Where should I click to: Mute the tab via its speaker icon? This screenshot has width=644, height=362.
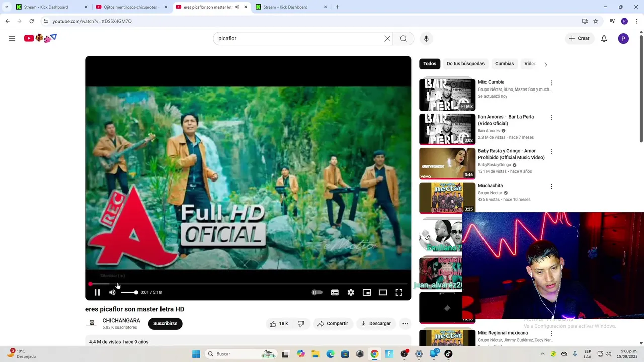tap(237, 7)
